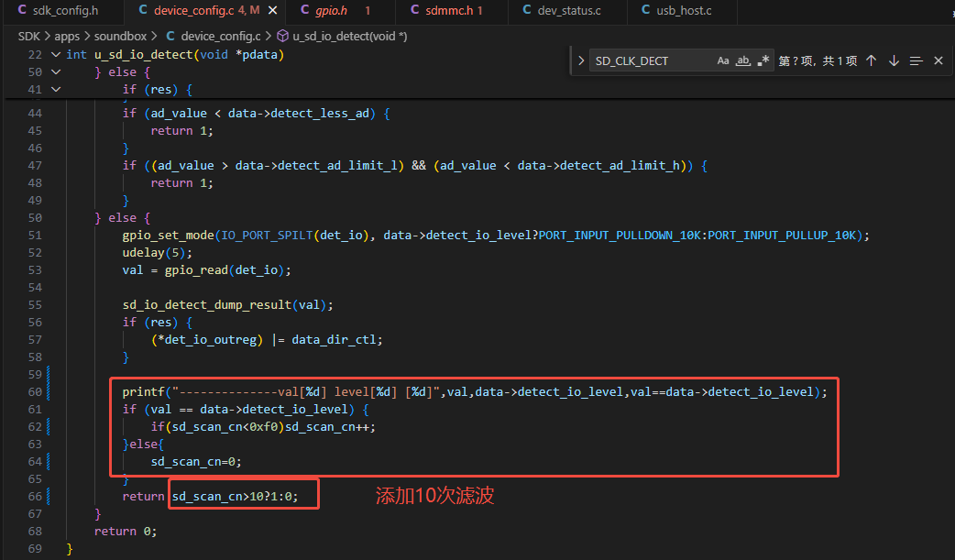Click sd_io_detect_dump_result on line 55
Screen dimensions: 955x560
point(207,304)
